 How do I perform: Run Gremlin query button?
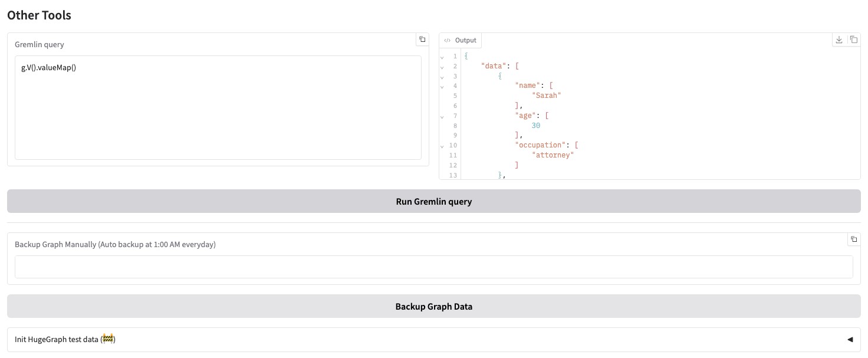[x=433, y=201]
